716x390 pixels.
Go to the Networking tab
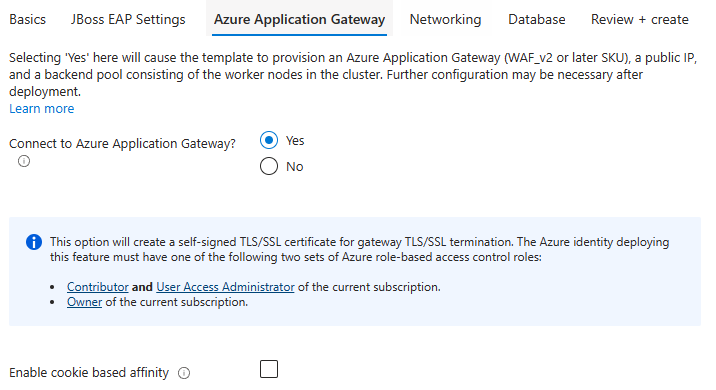[x=445, y=20]
